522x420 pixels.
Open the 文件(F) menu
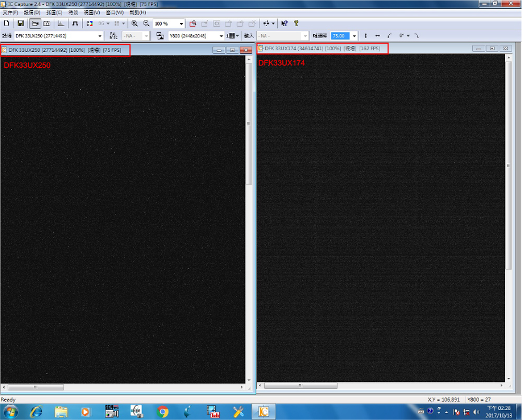pos(10,12)
